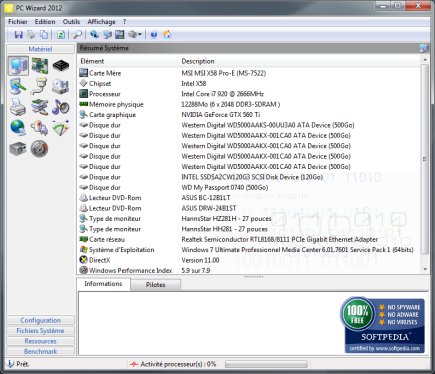The width and height of the screenshot is (435, 374).
Task: Switch to the Pilotes tab
Action: pos(155,285)
